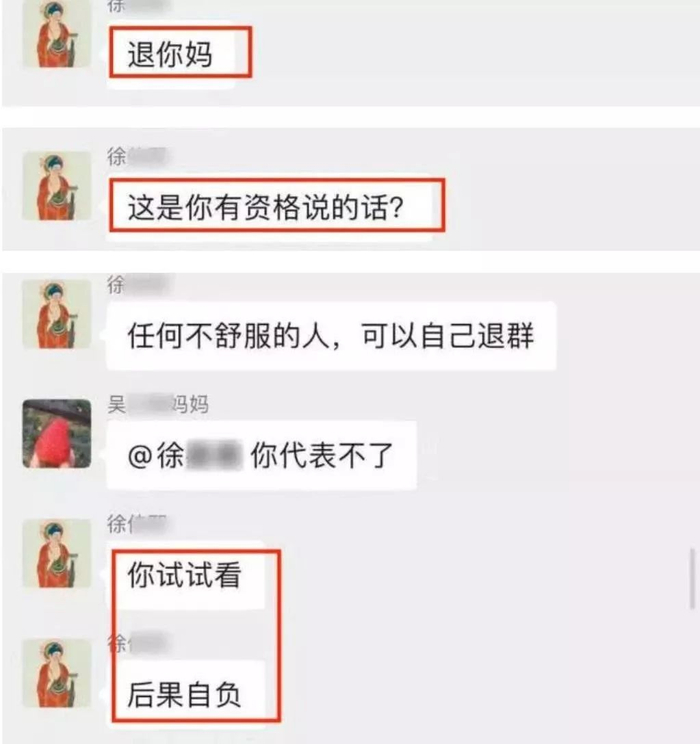Tap the avatar next to "任何不舒服的人" message

point(57,314)
